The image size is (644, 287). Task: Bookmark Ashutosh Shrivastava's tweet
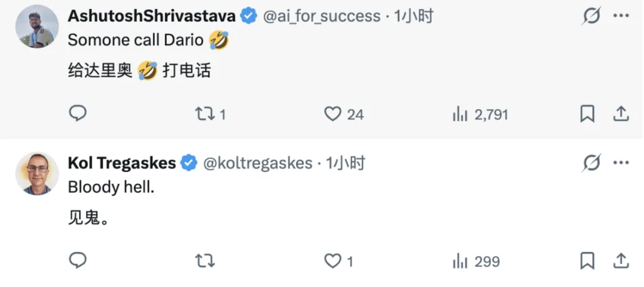coord(587,115)
